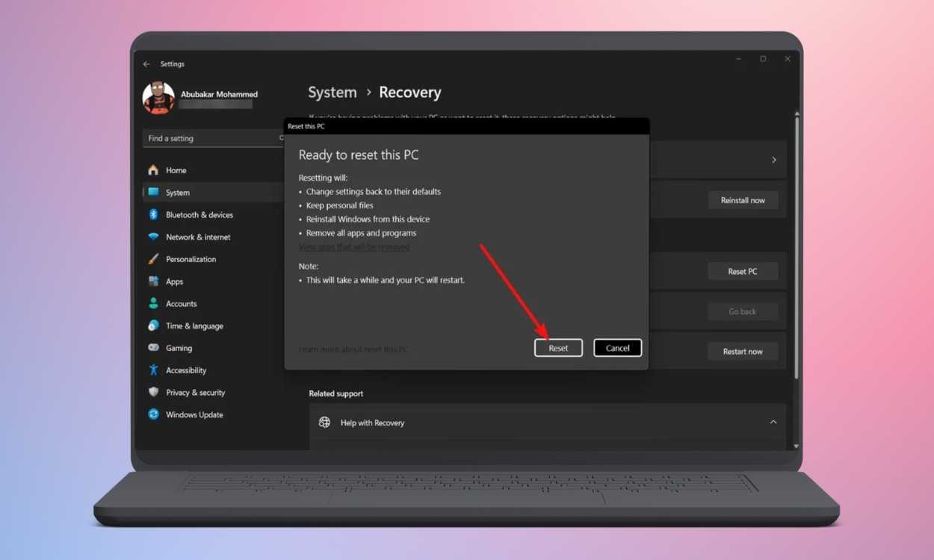Close the Settings window

(x=788, y=59)
